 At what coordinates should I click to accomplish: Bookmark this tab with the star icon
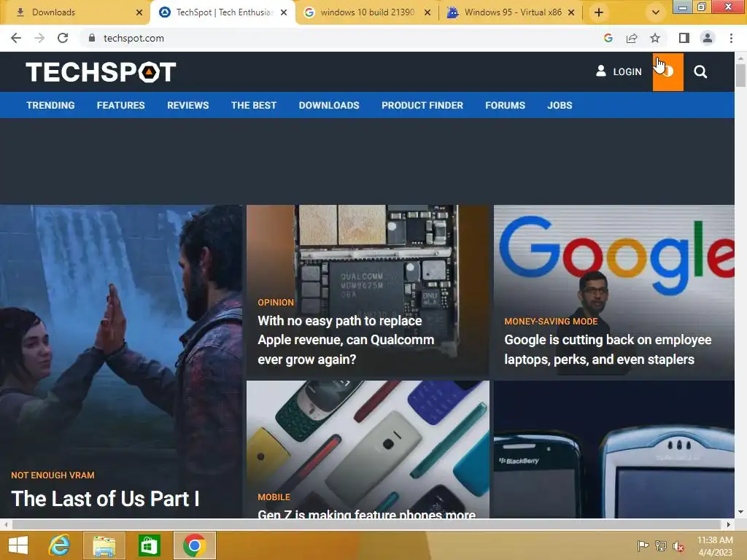(x=655, y=38)
